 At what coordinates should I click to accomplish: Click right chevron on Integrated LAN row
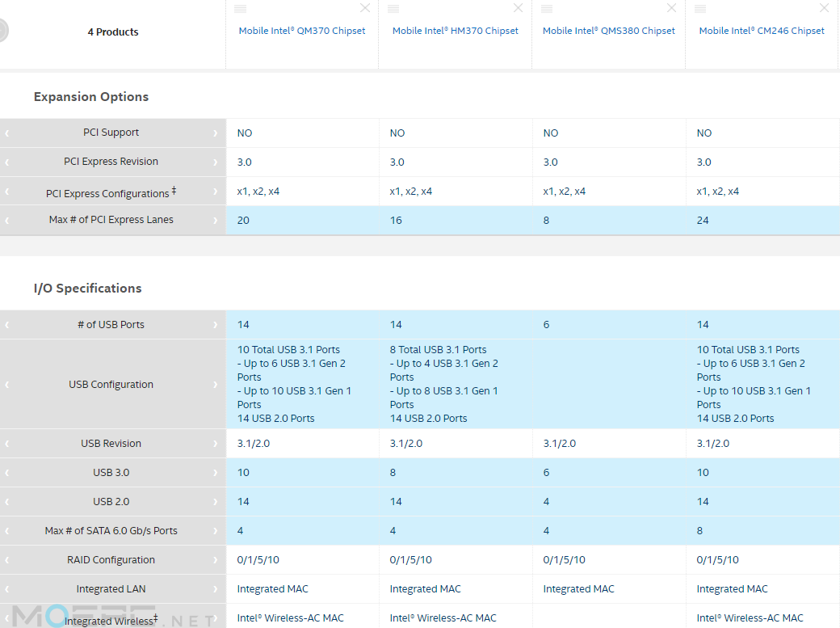(x=216, y=589)
